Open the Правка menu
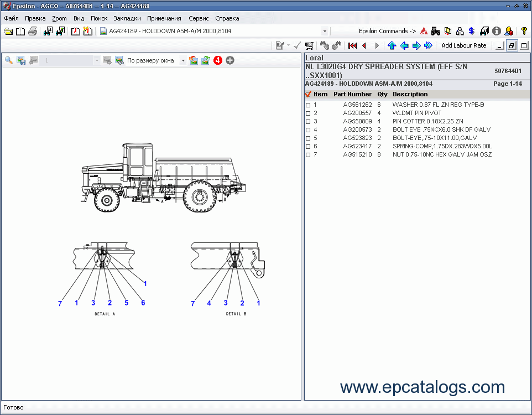Viewport: 532px width, 415px height. point(35,18)
